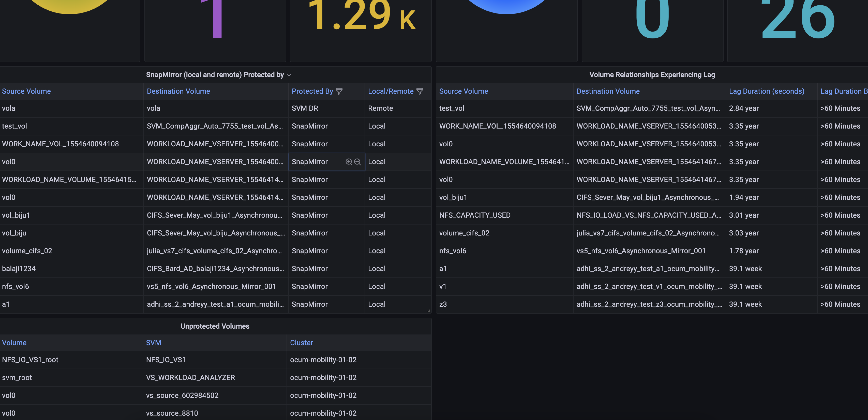Click the zoom-out magnifier on the SnapMirror cell
The width and height of the screenshot is (868, 420).
click(x=357, y=162)
